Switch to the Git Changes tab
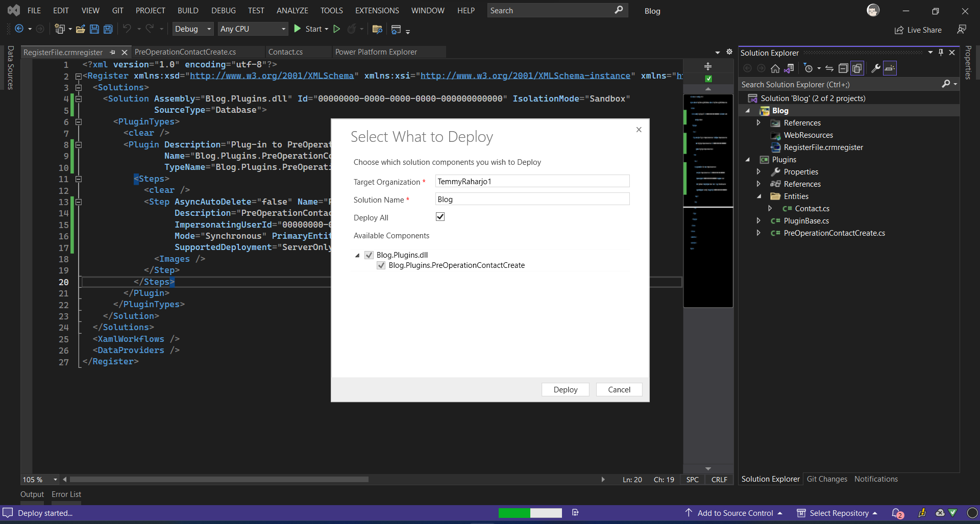Image resolution: width=980 pixels, height=524 pixels. coord(827,479)
